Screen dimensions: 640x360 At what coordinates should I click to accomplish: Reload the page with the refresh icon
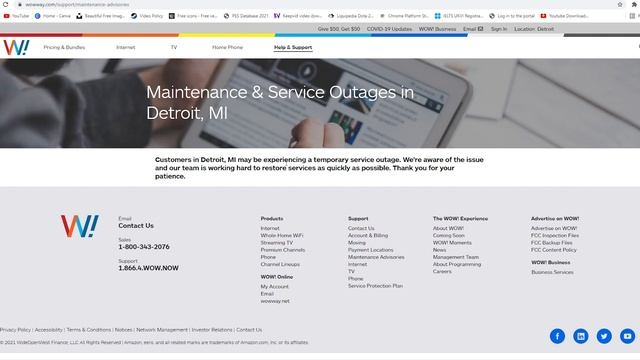pyautogui.click(x=5, y=4)
